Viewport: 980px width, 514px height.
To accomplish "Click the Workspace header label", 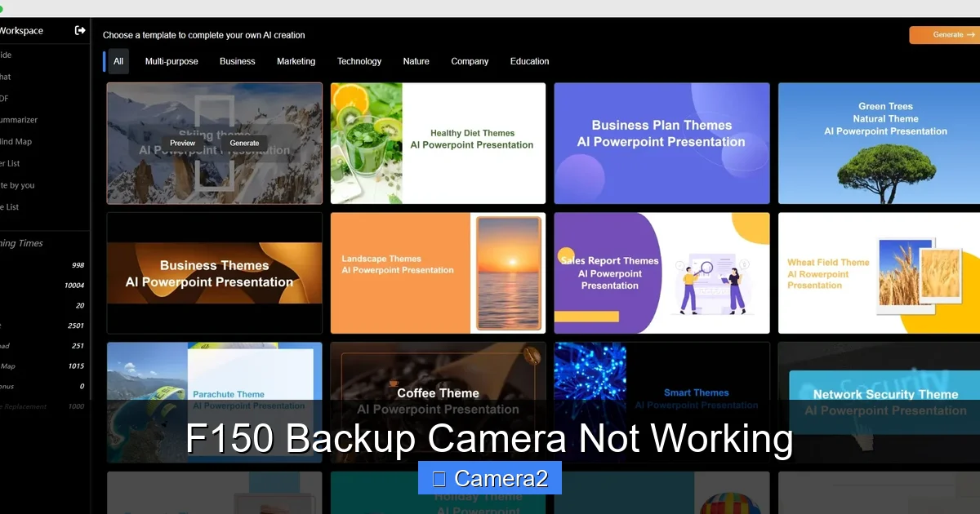I will 21,30.
